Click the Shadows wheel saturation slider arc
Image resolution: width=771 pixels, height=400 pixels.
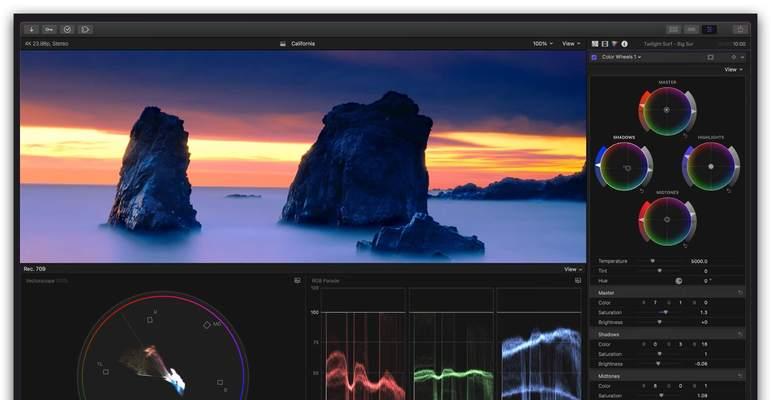599,166
